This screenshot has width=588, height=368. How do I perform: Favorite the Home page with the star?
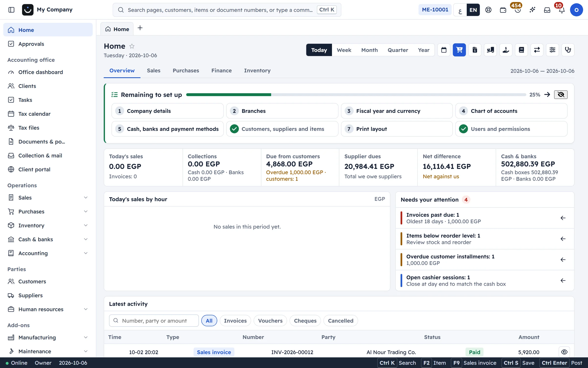click(x=132, y=46)
